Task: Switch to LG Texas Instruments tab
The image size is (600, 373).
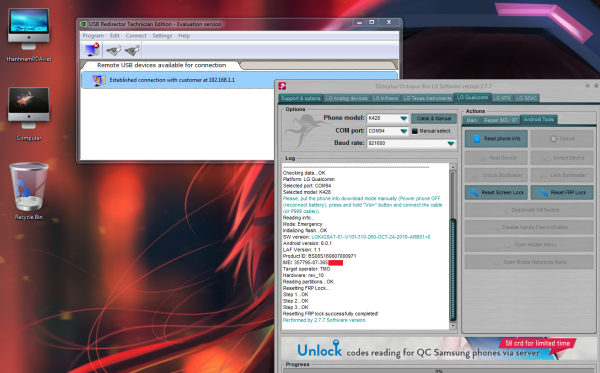Action: pos(427,98)
